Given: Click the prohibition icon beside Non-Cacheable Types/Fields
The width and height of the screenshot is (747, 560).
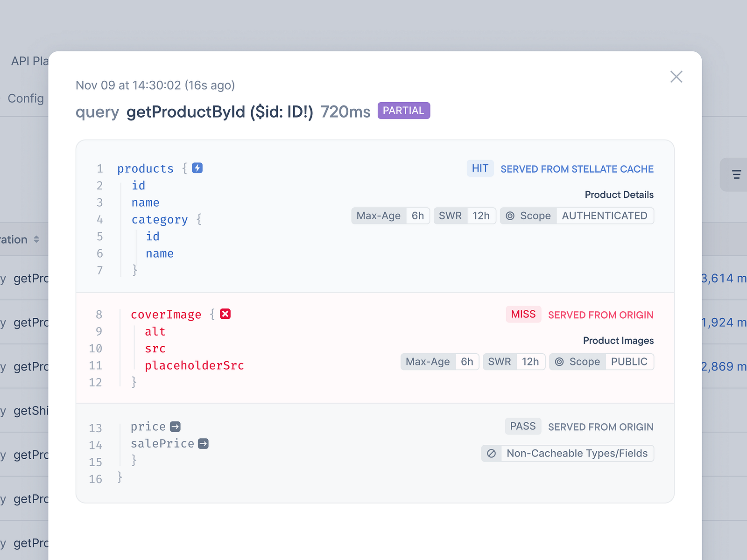Looking at the screenshot, I should coord(491,453).
